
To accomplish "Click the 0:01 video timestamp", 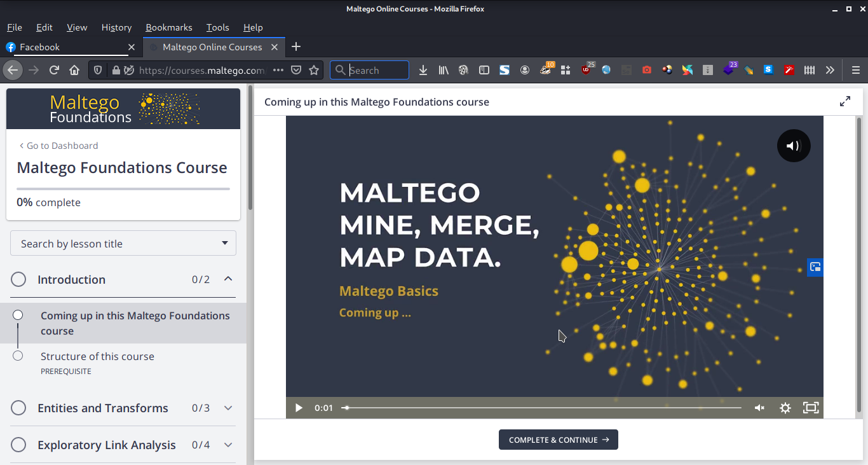I will click(x=323, y=408).
